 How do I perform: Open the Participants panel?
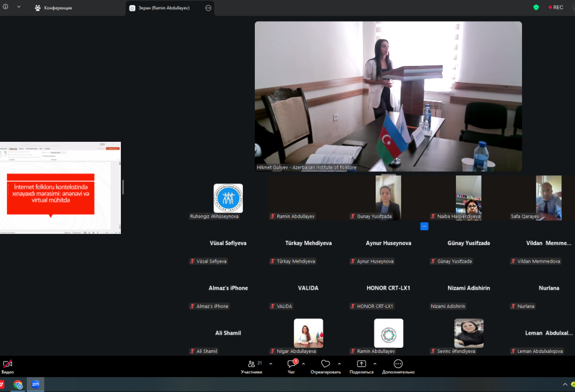252,366
